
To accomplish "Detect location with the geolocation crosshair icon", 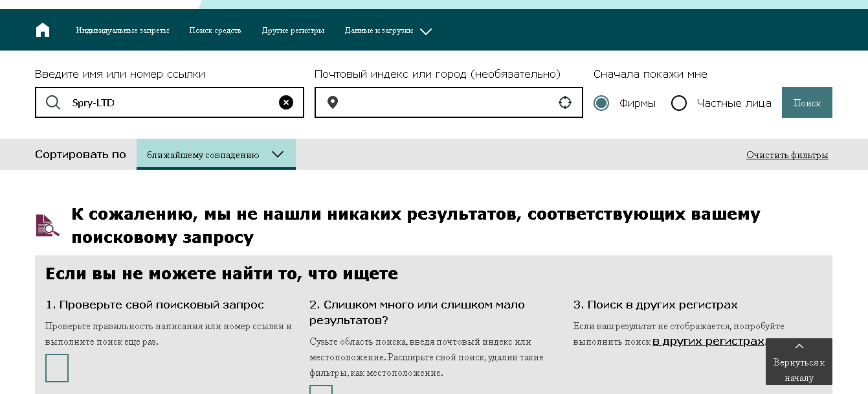I will tap(564, 102).
